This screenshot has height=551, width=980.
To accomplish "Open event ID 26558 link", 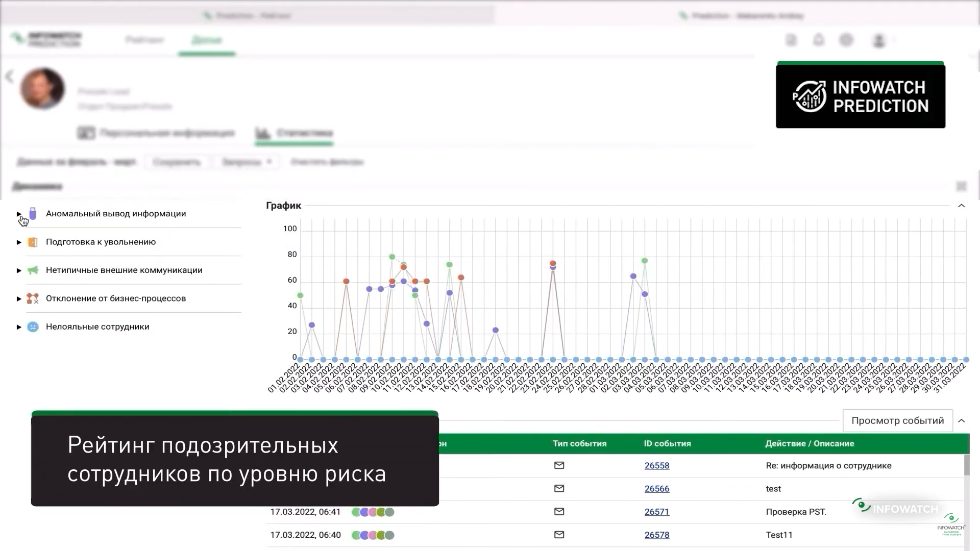I will [x=657, y=466].
